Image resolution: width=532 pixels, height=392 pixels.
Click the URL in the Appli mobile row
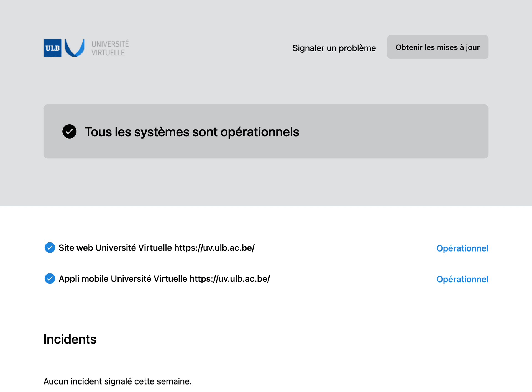pos(230,279)
